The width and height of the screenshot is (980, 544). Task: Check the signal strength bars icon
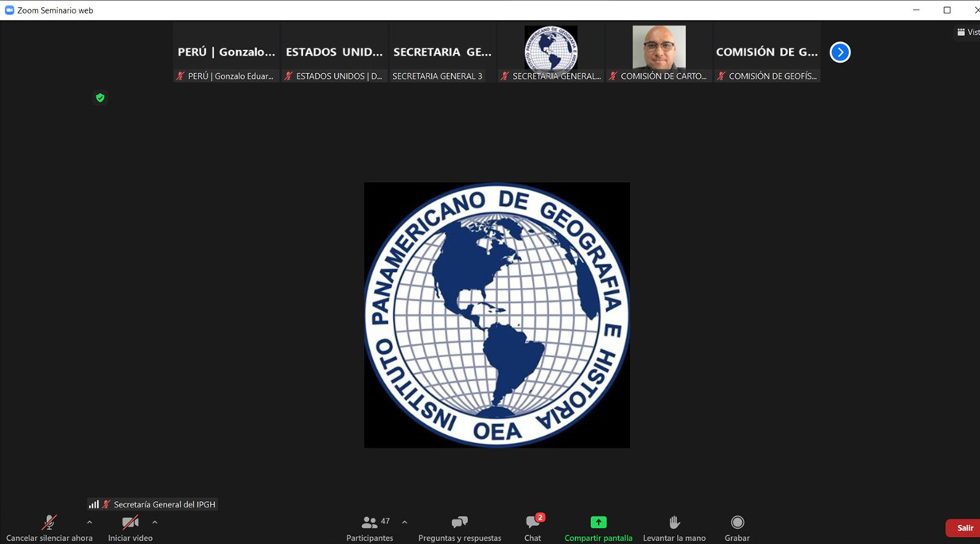click(94, 504)
